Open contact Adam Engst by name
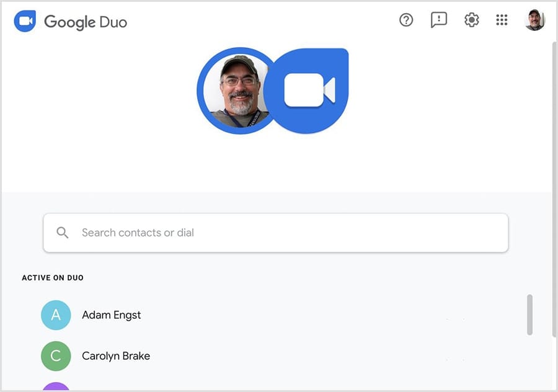The image size is (558, 392). click(x=112, y=315)
